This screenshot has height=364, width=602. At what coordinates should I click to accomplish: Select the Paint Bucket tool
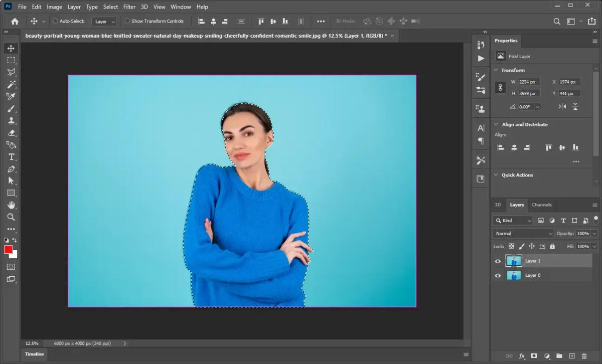[x=11, y=145]
